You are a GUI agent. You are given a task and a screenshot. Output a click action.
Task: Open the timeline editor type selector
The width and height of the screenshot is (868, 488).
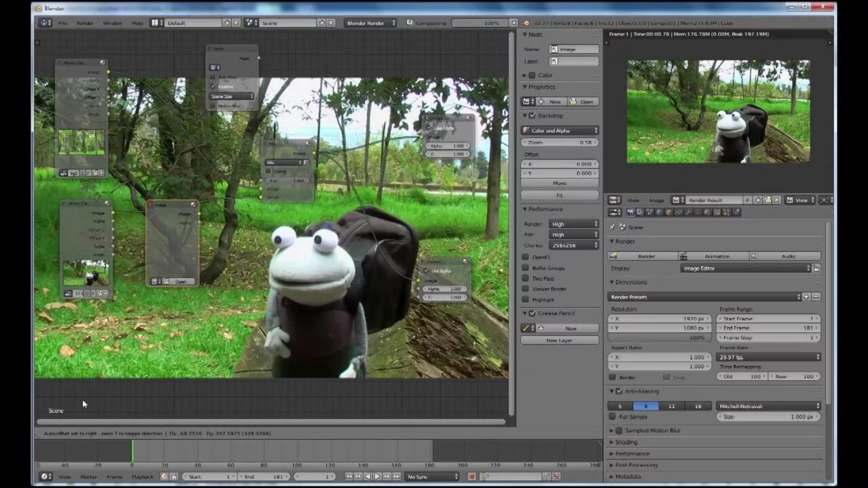click(45, 476)
